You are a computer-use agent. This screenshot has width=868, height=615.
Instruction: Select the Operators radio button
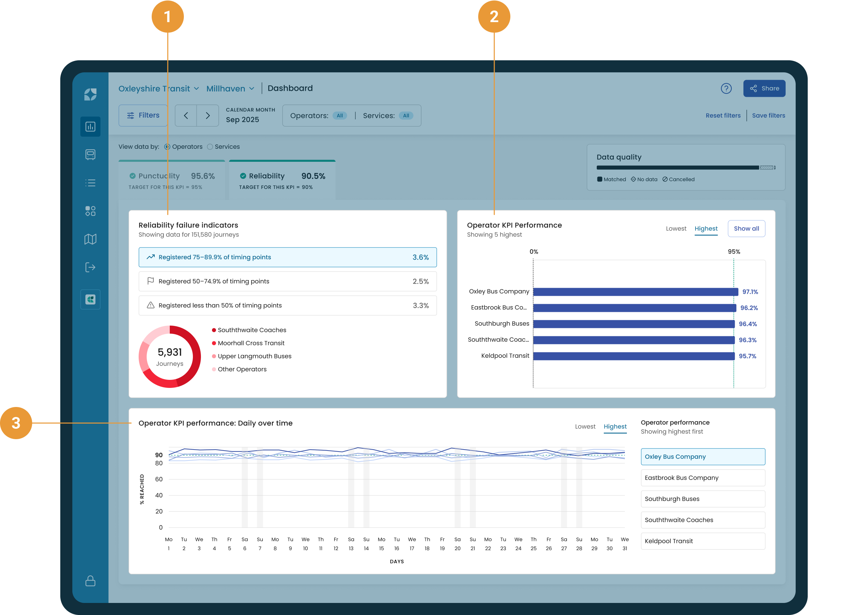(x=167, y=147)
